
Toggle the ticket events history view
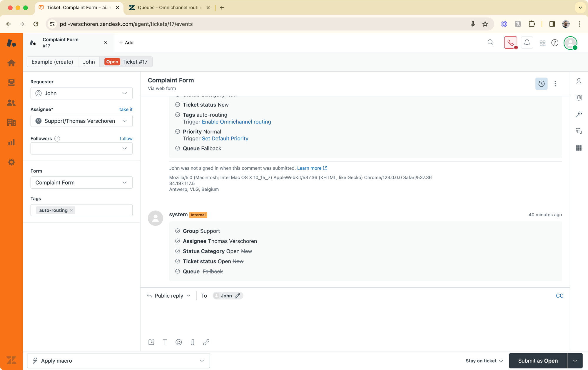541,84
